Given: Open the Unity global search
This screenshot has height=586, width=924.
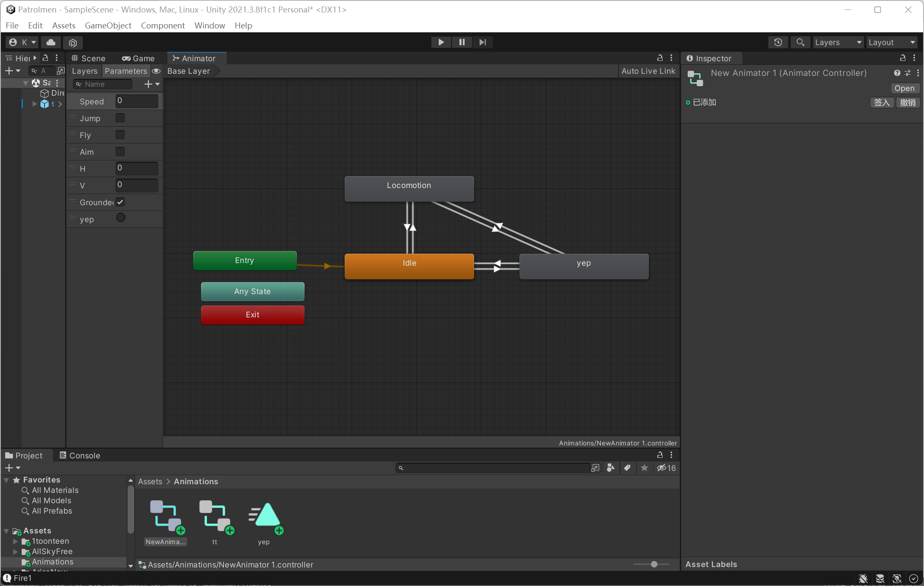Looking at the screenshot, I should 800,42.
